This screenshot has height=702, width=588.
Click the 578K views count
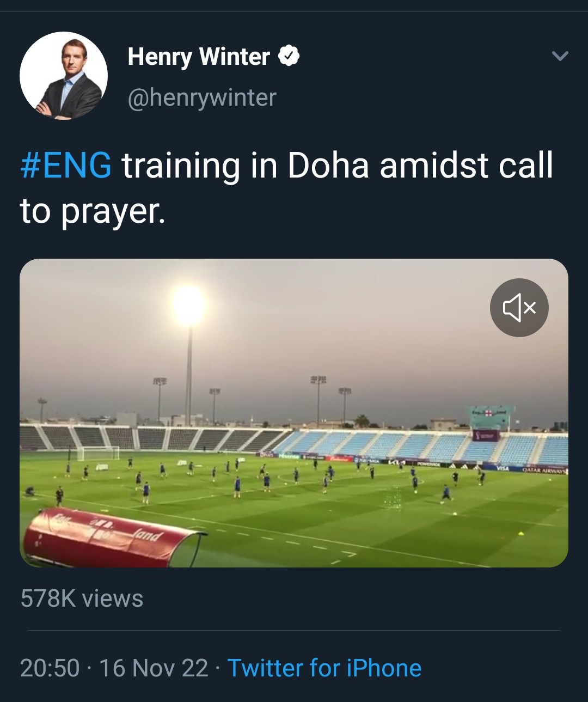pos(82,599)
